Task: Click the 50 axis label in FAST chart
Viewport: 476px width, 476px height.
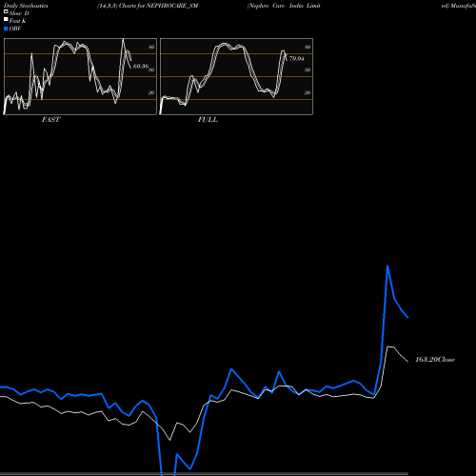Action: pyautogui.click(x=151, y=69)
